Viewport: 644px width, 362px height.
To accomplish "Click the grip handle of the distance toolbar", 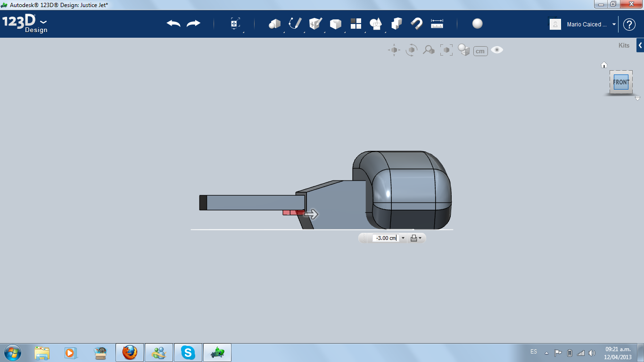I will 364,238.
